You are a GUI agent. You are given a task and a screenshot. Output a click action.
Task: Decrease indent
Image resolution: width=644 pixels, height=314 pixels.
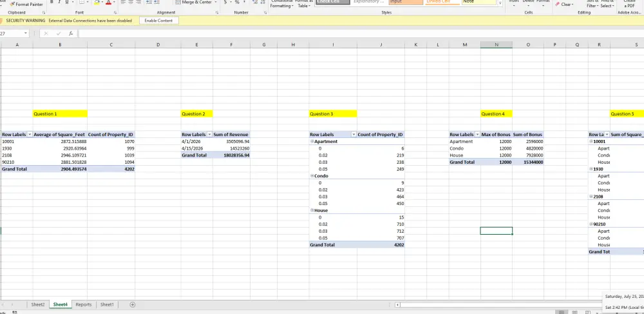(x=149, y=2)
